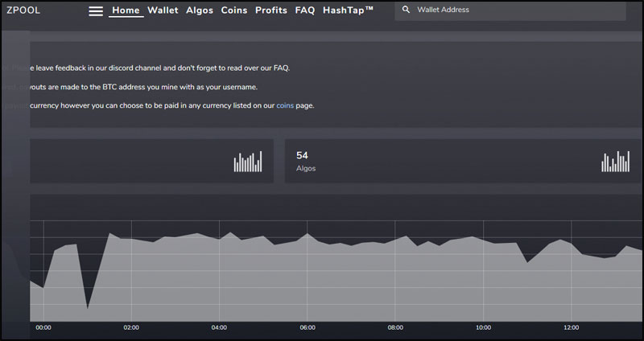Image resolution: width=644 pixels, height=341 pixels.
Task: Follow the blue 'coins' link in the text
Action: 285,105
